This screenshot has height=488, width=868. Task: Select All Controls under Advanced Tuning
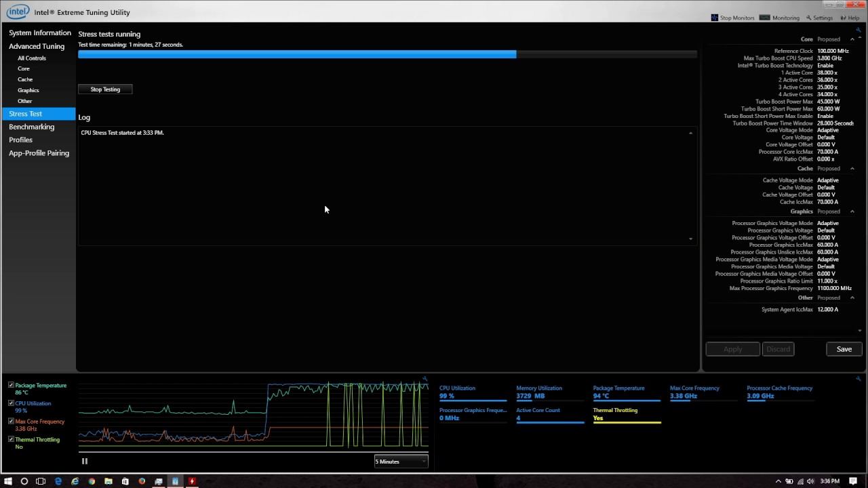[x=32, y=58]
